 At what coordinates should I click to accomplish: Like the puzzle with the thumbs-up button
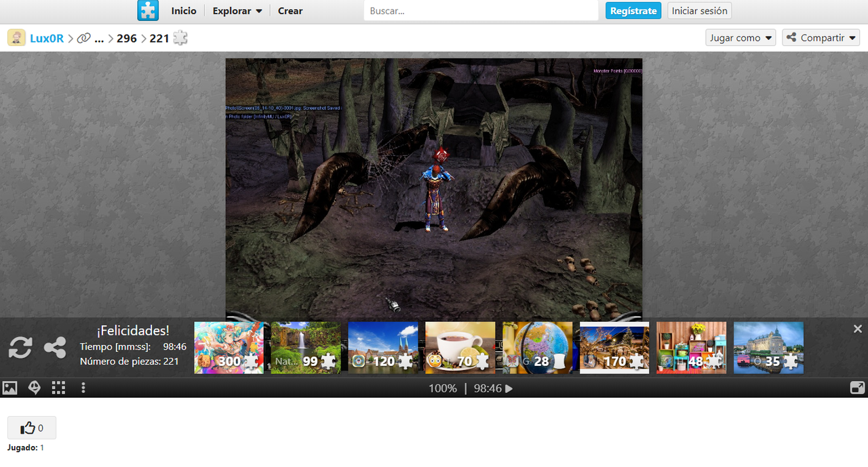coord(32,428)
